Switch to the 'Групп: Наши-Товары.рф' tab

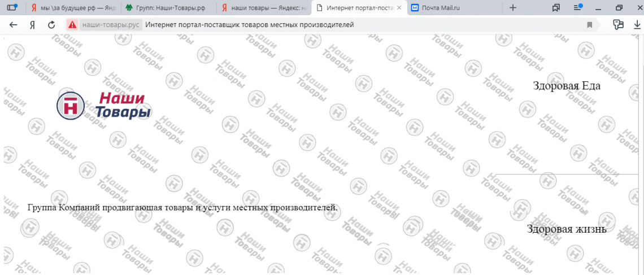(168, 7)
